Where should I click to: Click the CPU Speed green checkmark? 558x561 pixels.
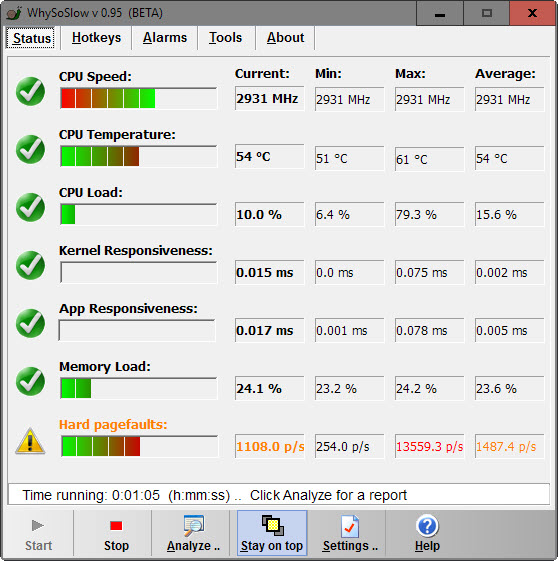click(x=30, y=91)
